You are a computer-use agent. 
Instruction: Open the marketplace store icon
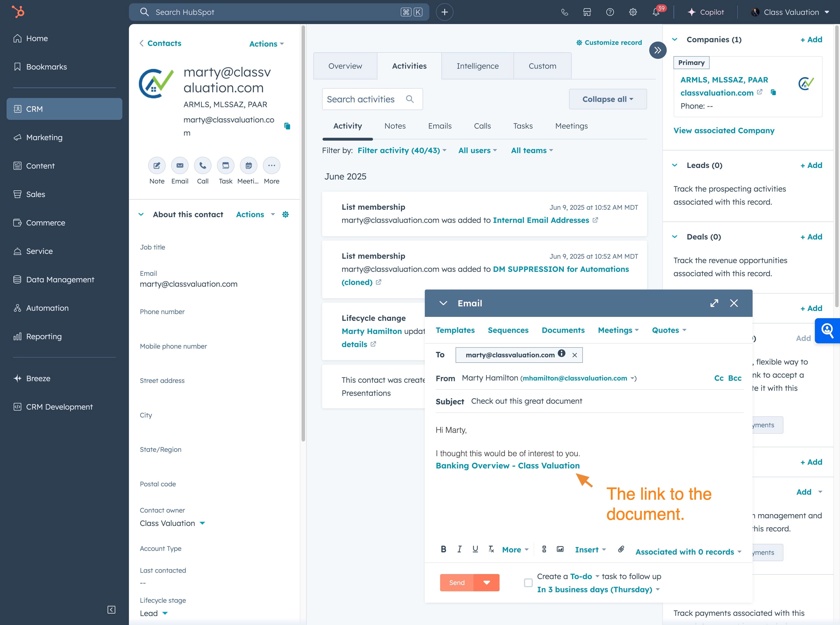[587, 12]
